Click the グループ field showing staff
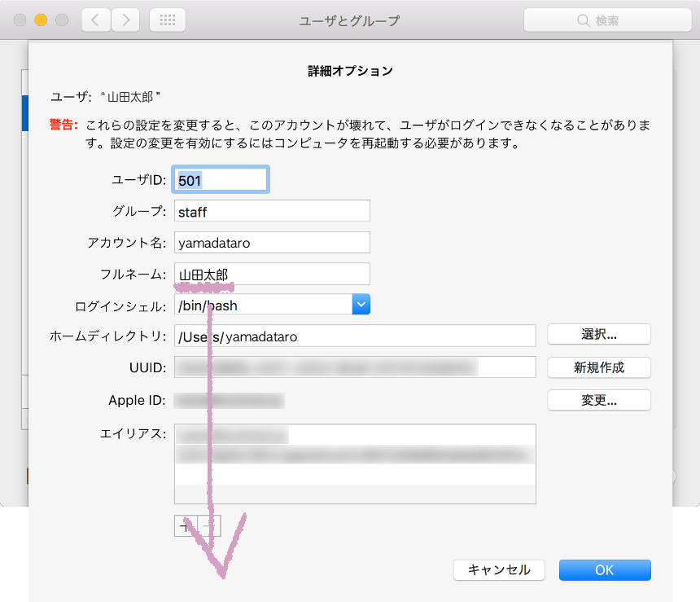 pos(272,210)
